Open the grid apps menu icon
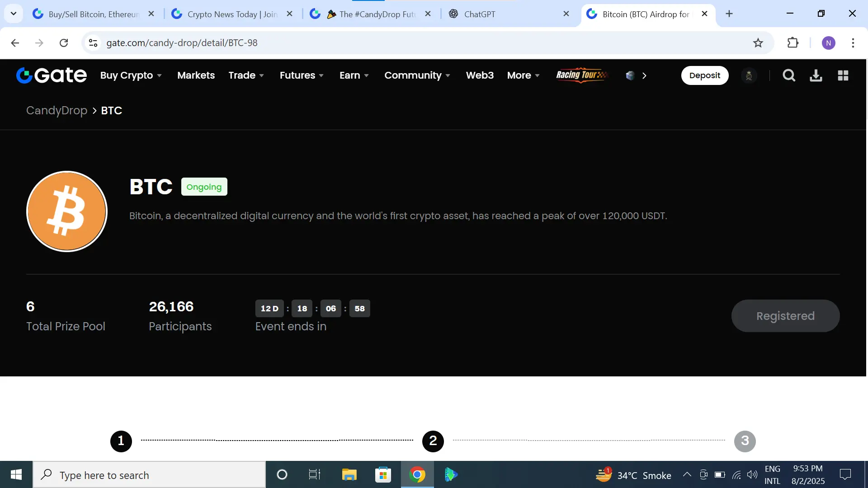The width and height of the screenshot is (868, 488). (843, 75)
